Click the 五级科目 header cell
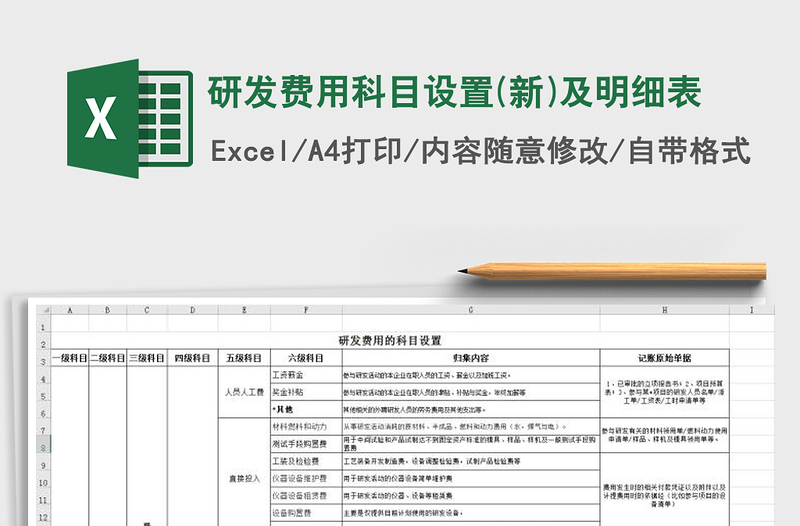 click(244, 358)
